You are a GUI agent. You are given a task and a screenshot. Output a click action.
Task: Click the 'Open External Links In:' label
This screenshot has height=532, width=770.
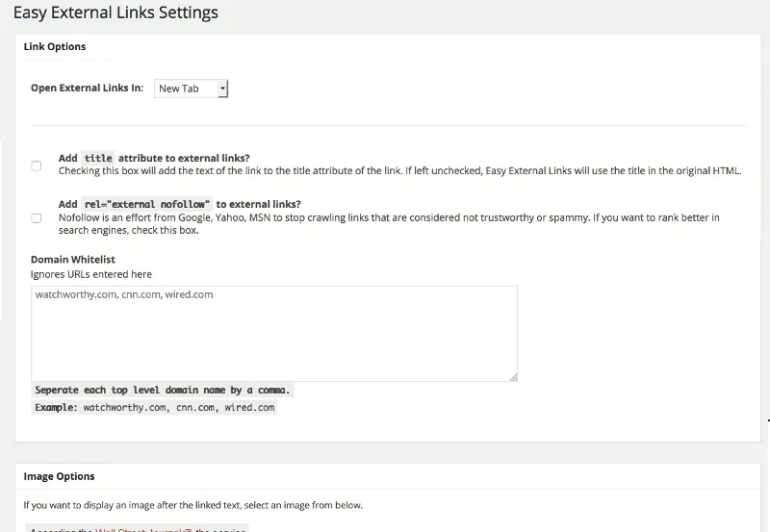[87, 88]
